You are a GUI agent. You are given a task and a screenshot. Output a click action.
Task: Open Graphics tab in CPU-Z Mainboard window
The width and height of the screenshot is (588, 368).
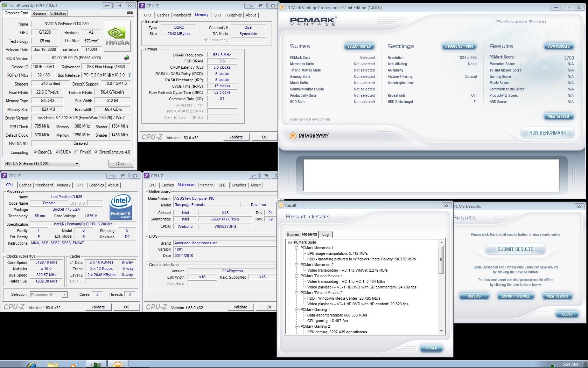(x=239, y=185)
